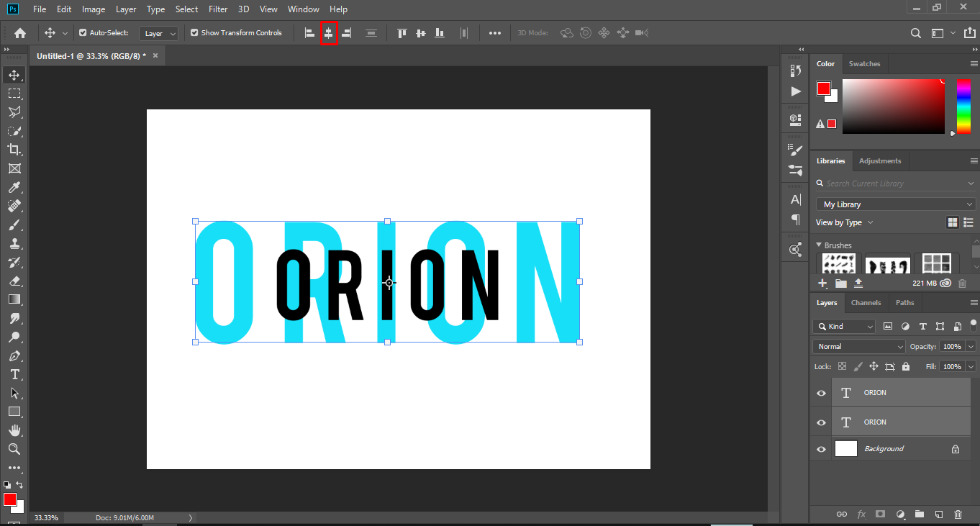980x526 pixels.
Task: Hide the Background layer eye icon
Action: click(821, 449)
